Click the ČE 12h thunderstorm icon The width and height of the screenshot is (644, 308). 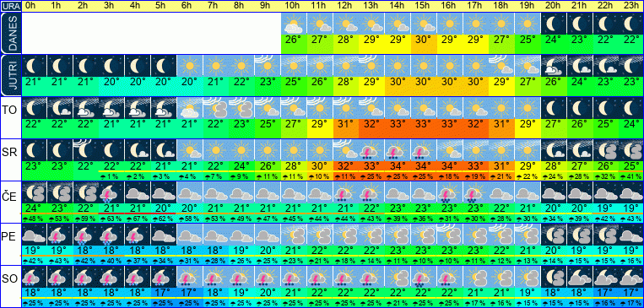click(346, 192)
